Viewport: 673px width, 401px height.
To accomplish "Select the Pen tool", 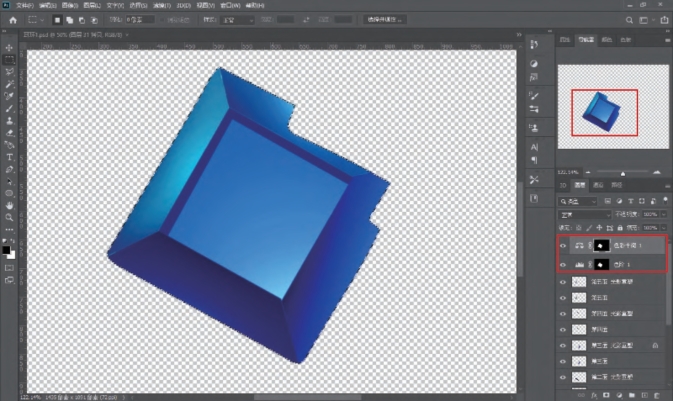I will [9, 170].
